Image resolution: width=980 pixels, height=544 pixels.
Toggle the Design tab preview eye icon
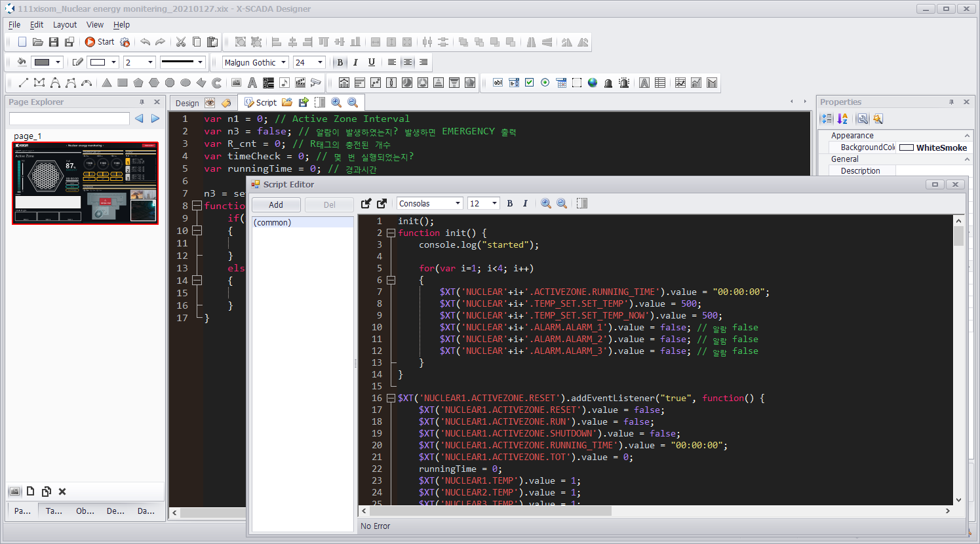(210, 103)
